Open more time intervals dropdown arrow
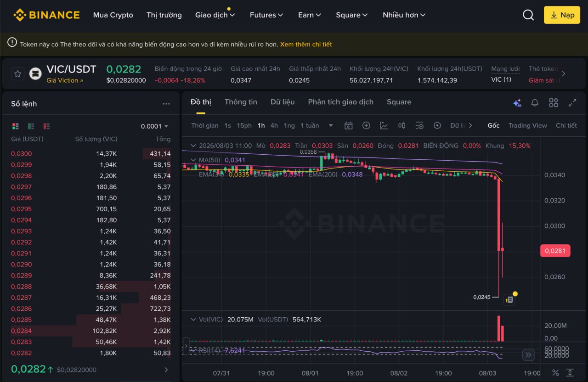Screen dimensions: 588x382 point(331,125)
